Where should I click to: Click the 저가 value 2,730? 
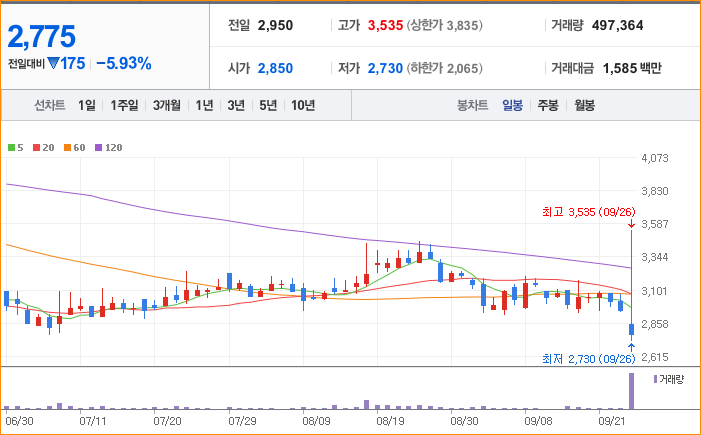coord(385,68)
